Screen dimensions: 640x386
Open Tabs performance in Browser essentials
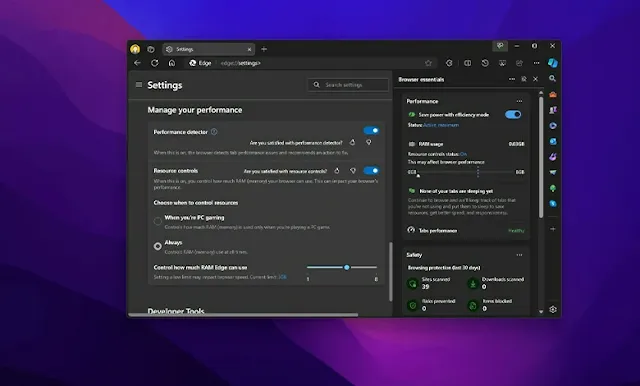tap(466, 231)
